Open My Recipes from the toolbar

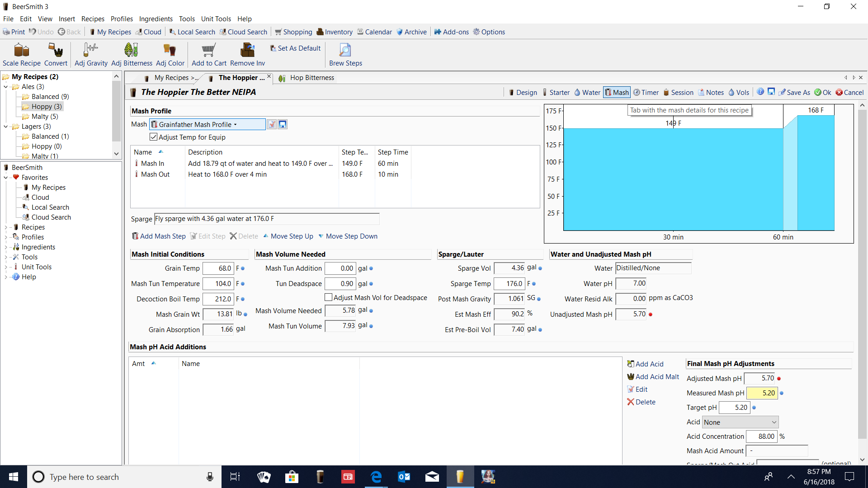[x=110, y=32]
